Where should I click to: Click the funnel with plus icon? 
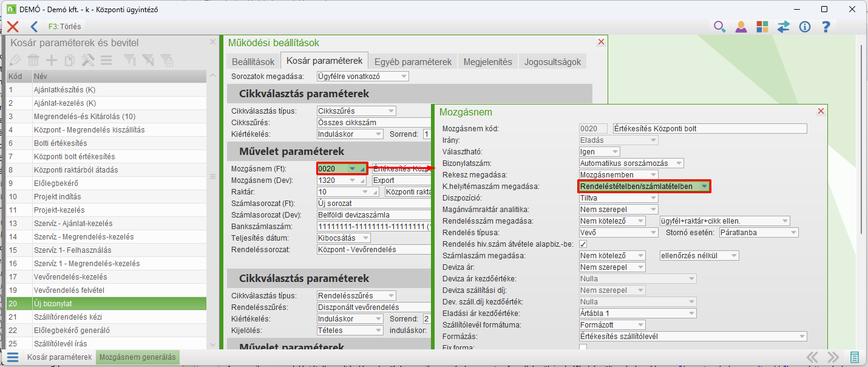(x=166, y=60)
